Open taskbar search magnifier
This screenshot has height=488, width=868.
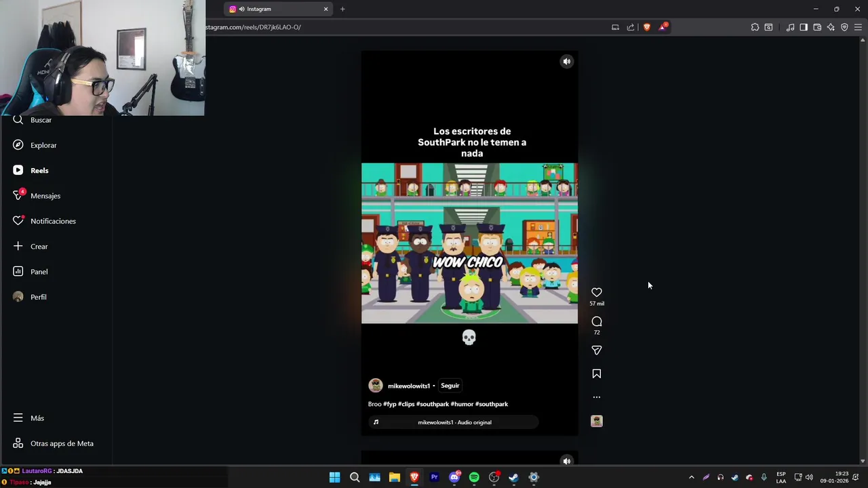tap(355, 477)
